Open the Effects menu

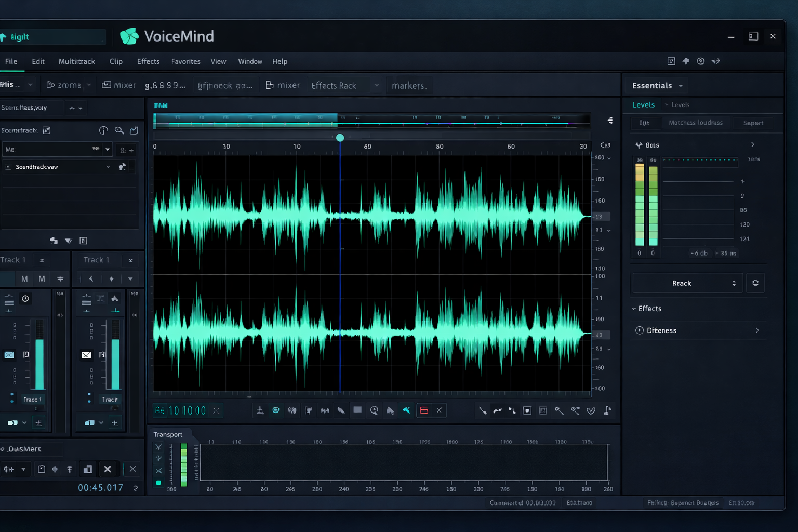point(148,61)
